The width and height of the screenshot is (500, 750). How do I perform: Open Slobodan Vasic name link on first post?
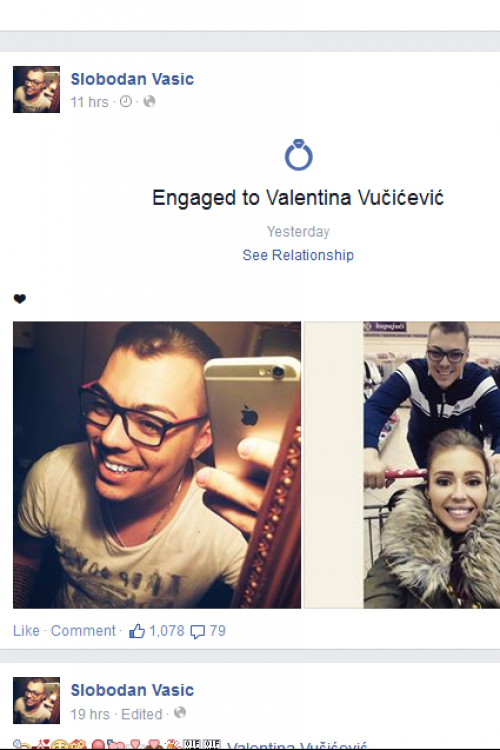tap(132, 79)
